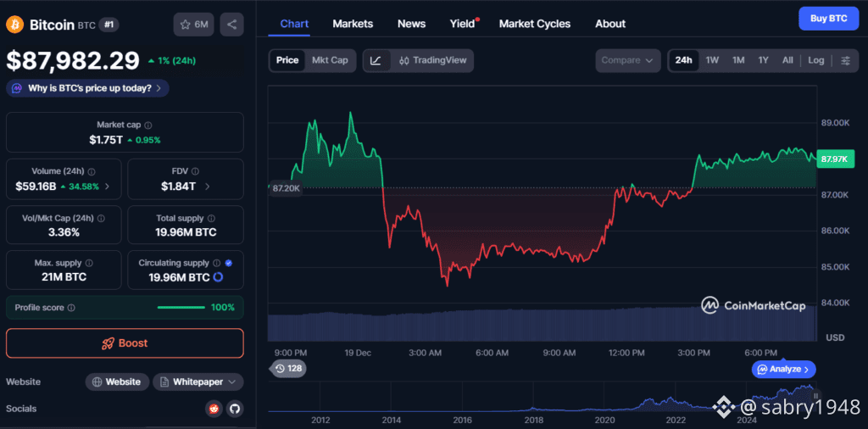This screenshot has height=429, width=868.
Task: Expand the Whitepaper dropdown
Action: 198,382
